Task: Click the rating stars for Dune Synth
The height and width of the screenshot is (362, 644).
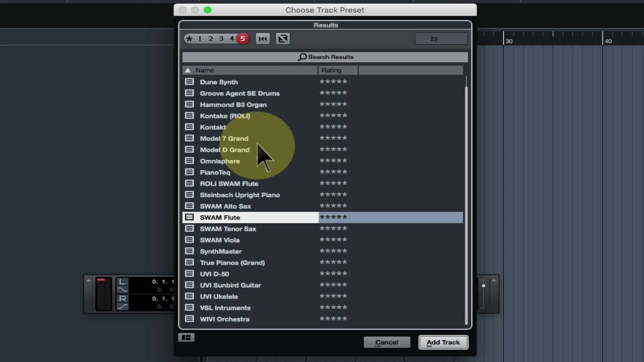Action: (333, 81)
